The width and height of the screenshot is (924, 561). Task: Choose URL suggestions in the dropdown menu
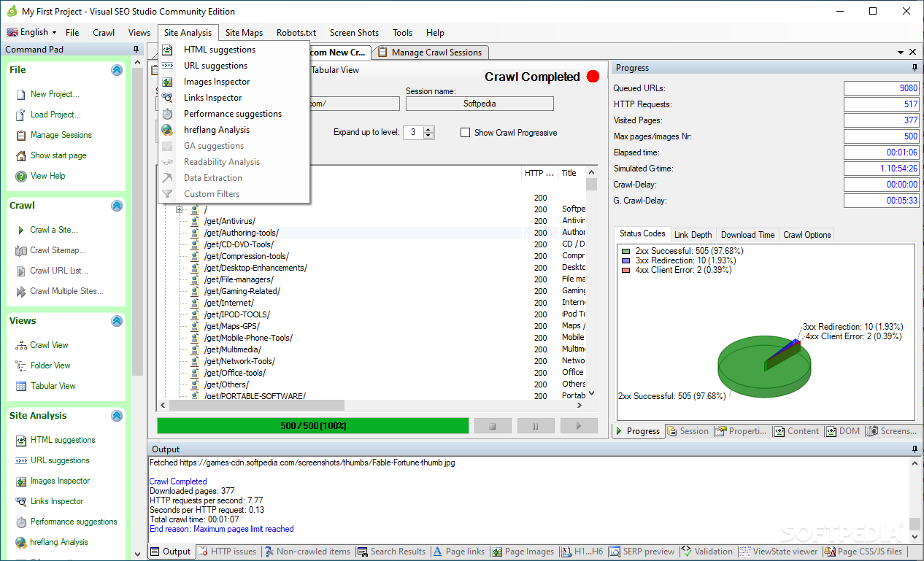(215, 66)
